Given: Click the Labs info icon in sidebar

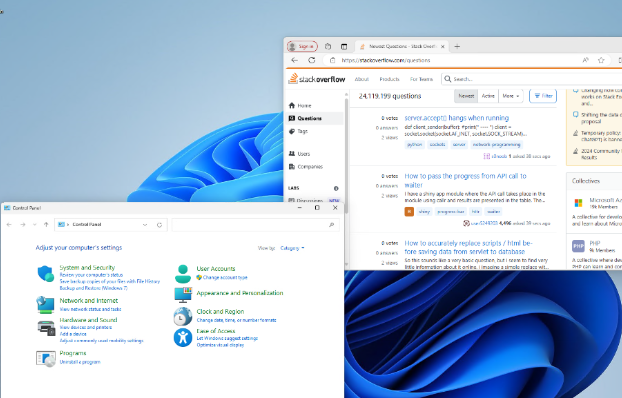Looking at the screenshot, I should pyautogui.click(x=336, y=188).
